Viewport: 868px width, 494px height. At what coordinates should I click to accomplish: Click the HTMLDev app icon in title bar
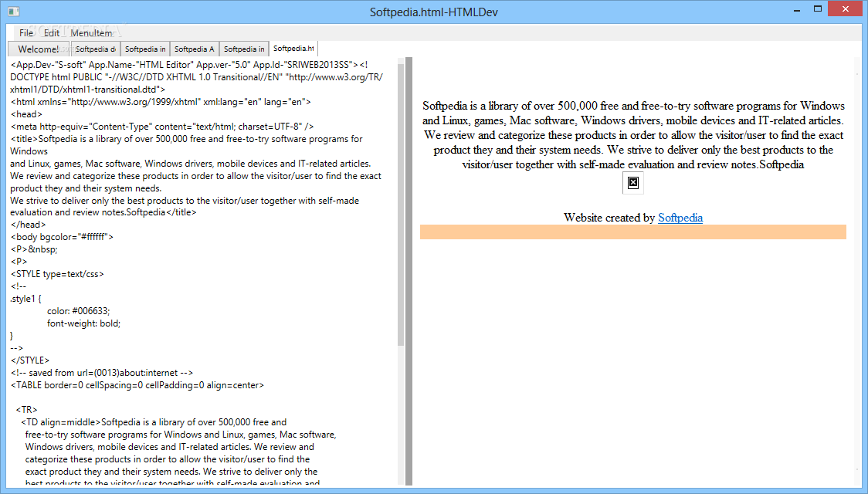coord(14,11)
